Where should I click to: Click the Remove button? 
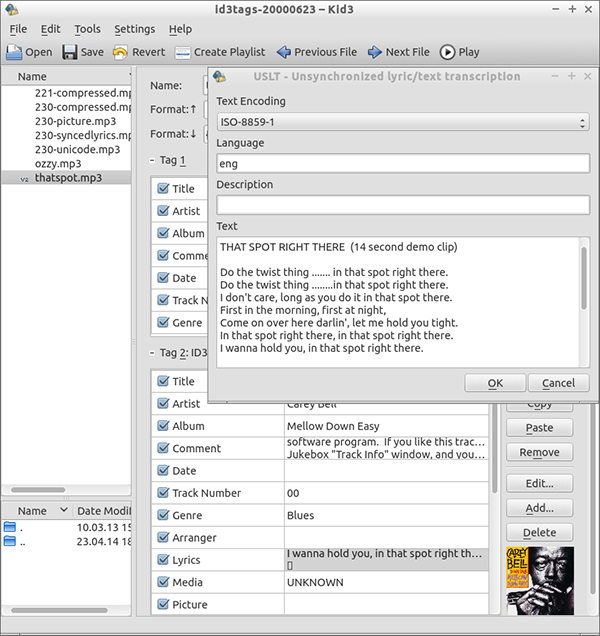click(540, 452)
